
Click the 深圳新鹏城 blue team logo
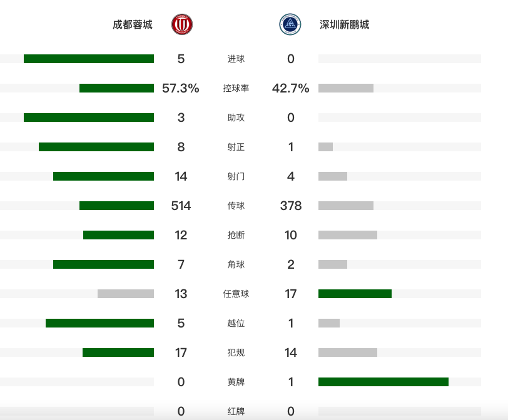coord(290,24)
